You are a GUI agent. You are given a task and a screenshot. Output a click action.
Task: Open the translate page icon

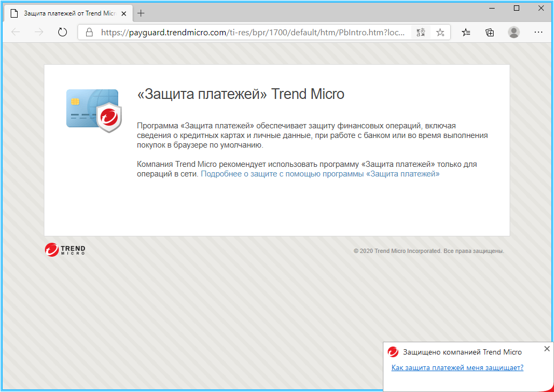[x=421, y=33]
